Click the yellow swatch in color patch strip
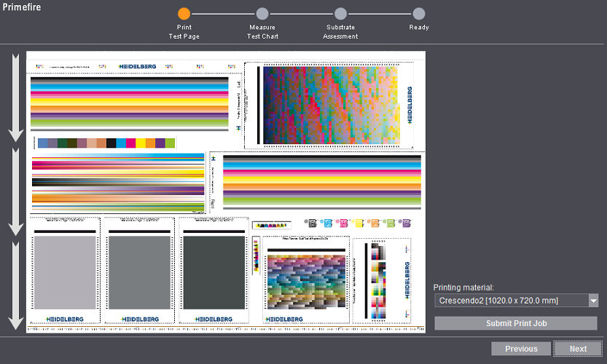Screen dimensions: 607x364 click(x=141, y=143)
